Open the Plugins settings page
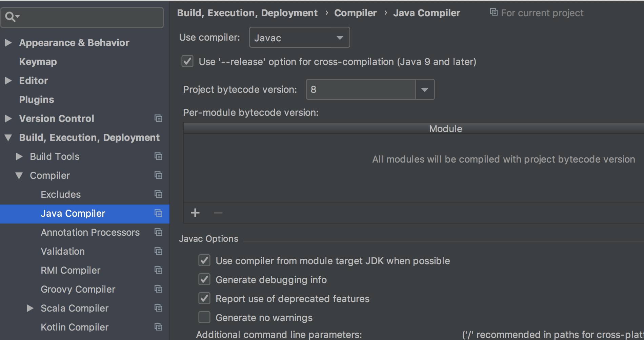Viewport: 644px width, 340px height. 37,100
